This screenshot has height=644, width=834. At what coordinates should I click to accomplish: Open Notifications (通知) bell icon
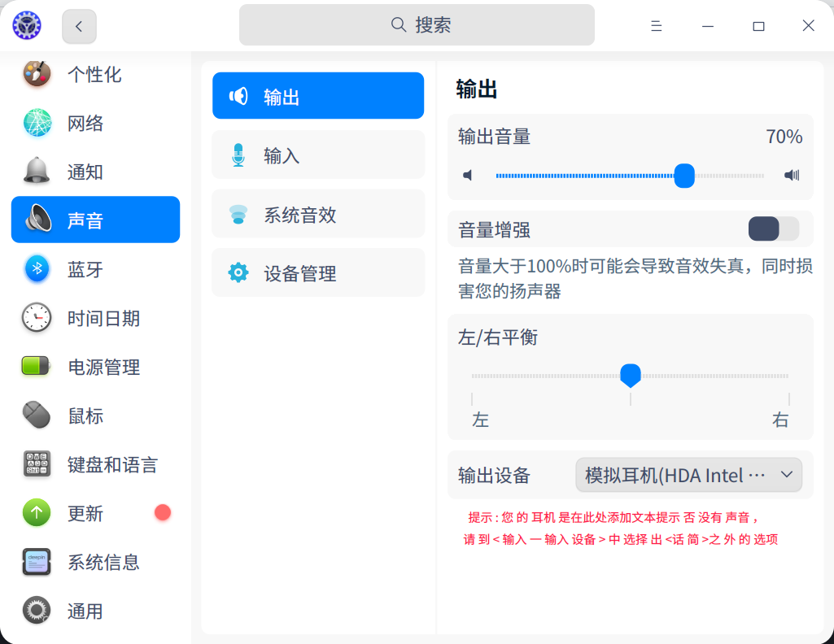37,172
